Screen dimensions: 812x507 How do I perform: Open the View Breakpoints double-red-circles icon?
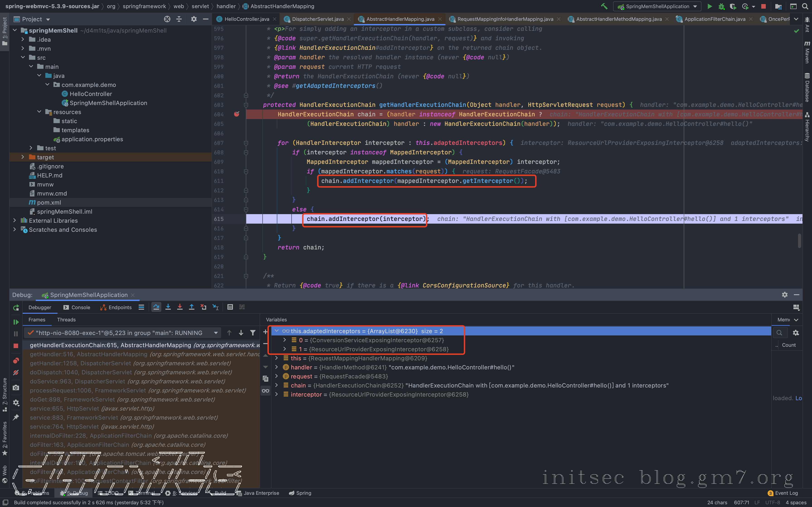coord(16,361)
